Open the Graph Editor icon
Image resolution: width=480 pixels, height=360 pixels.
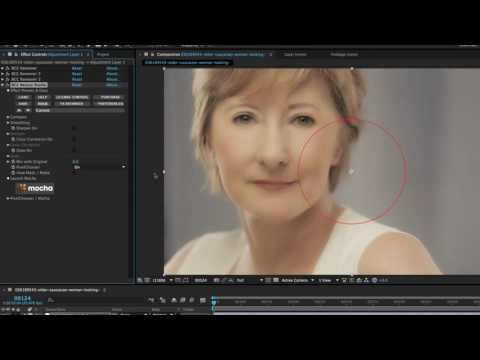[203, 300]
